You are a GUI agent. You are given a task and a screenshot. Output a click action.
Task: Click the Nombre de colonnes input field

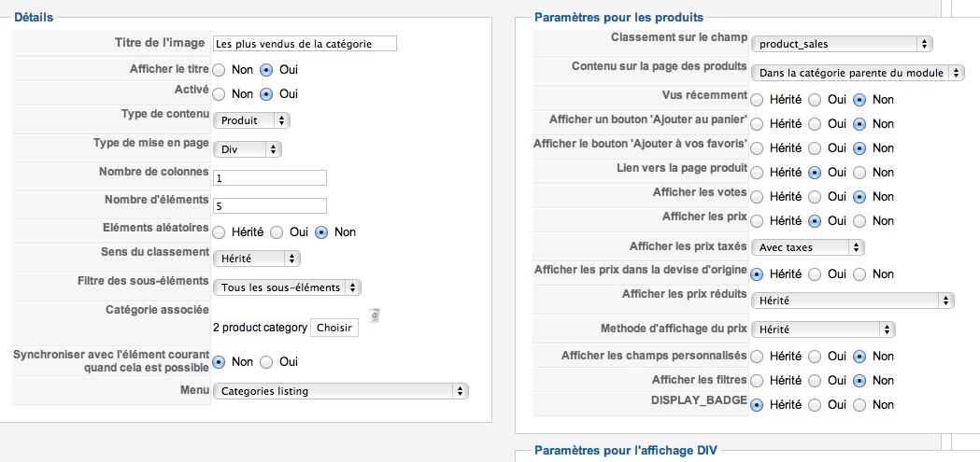click(x=270, y=178)
